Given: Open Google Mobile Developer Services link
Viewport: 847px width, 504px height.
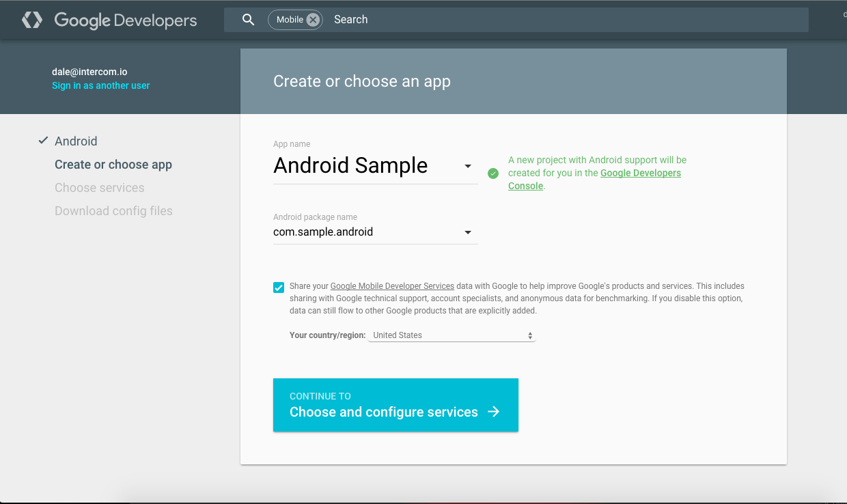Looking at the screenshot, I should 392,286.
